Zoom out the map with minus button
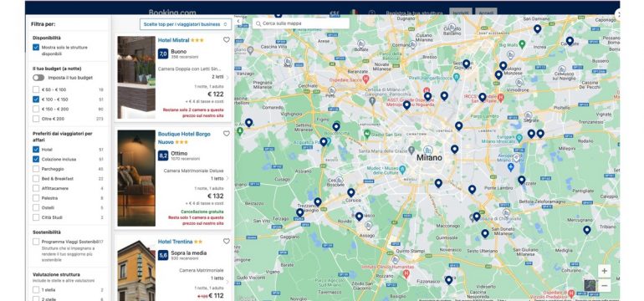 tap(604, 285)
